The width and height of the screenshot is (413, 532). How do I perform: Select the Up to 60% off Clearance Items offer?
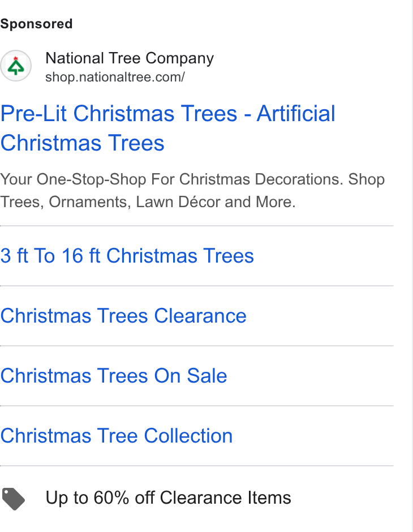tap(168, 498)
